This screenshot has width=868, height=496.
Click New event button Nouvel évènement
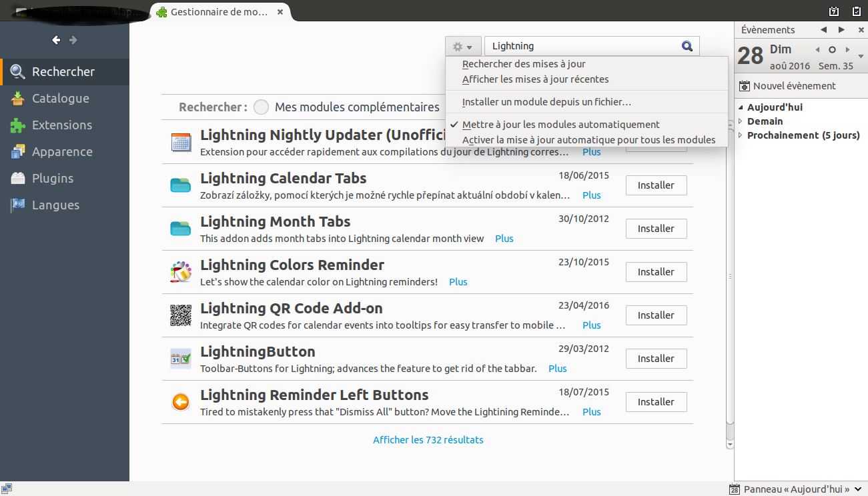point(788,85)
